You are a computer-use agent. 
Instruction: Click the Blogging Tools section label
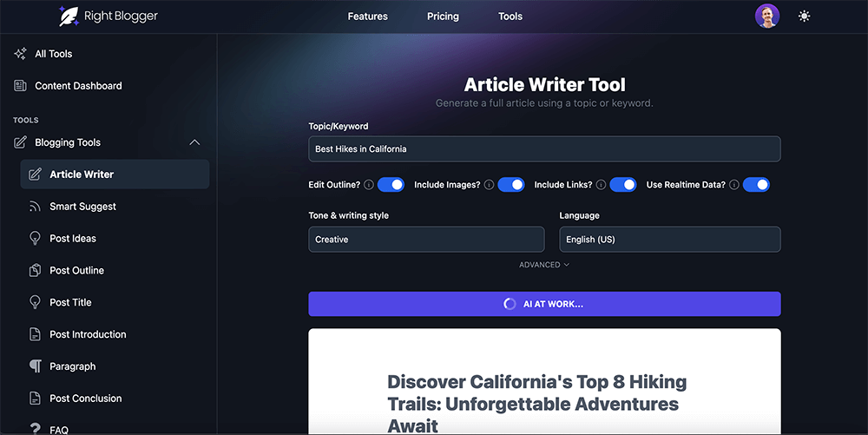tap(68, 142)
